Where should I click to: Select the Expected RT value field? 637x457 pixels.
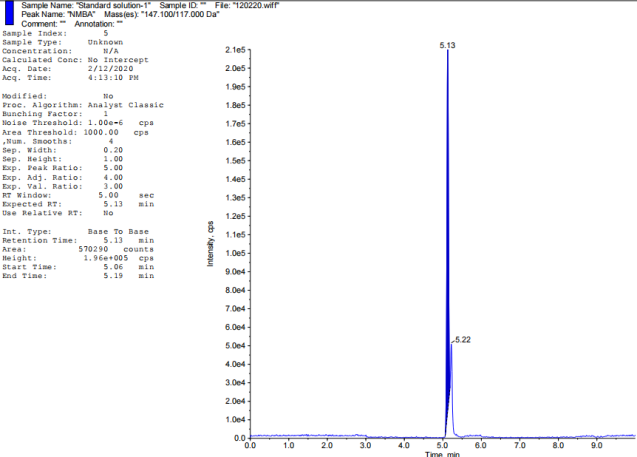coord(112,203)
